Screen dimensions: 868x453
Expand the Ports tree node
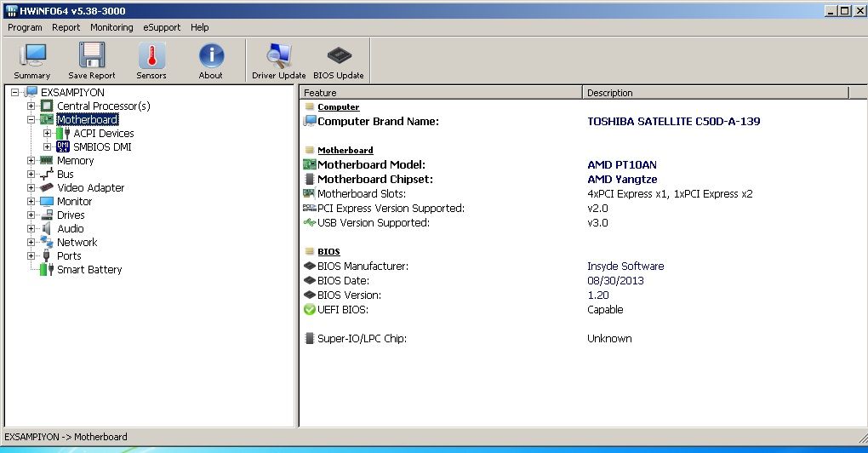[x=31, y=255]
